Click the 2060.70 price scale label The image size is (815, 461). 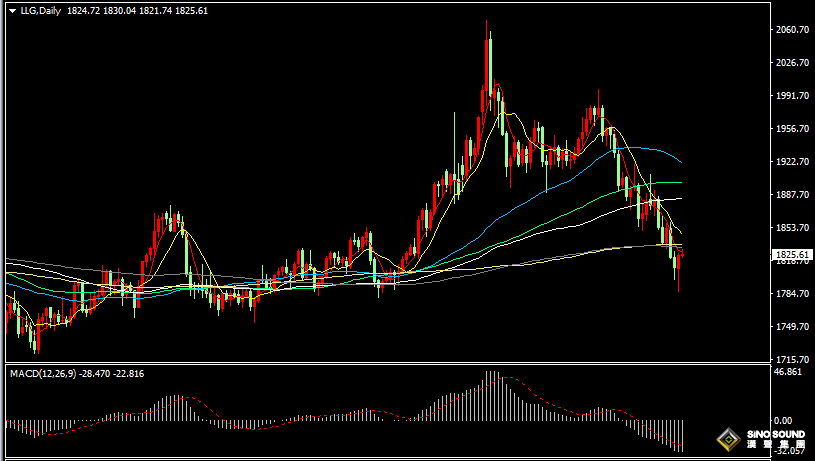pyautogui.click(x=792, y=30)
